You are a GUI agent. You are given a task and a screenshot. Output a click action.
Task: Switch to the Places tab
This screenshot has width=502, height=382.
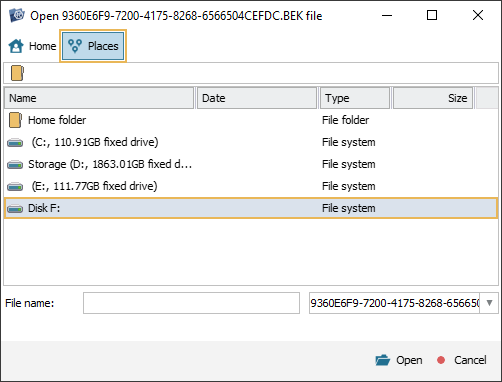coord(93,46)
